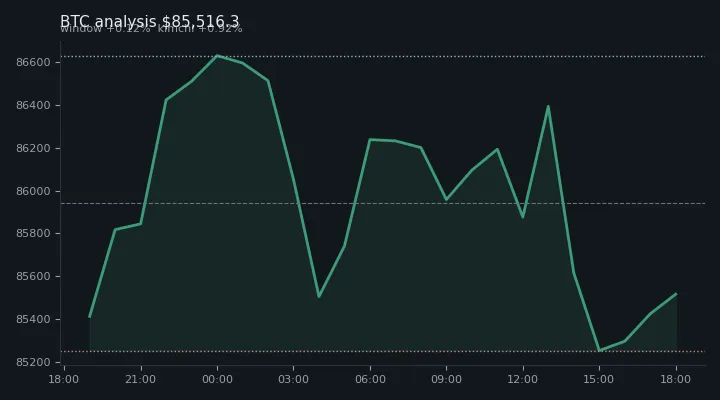The width and height of the screenshot is (720, 400).
Task: Select the dip point at 04:00
Action: (319, 297)
